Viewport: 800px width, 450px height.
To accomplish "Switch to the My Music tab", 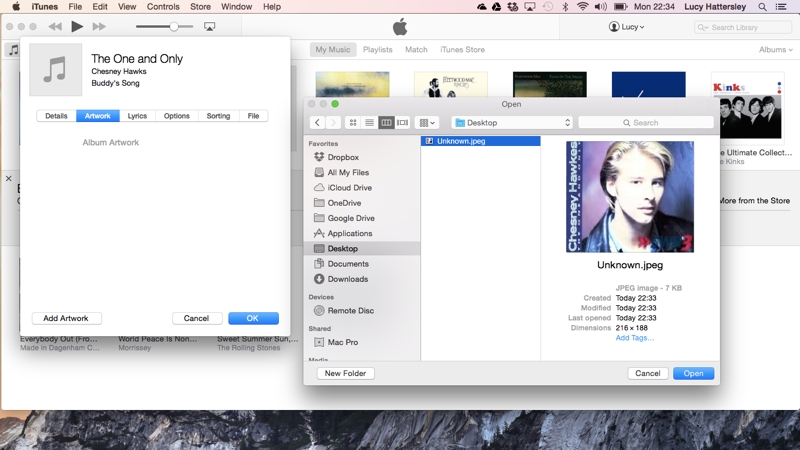I will pos(333,49).
